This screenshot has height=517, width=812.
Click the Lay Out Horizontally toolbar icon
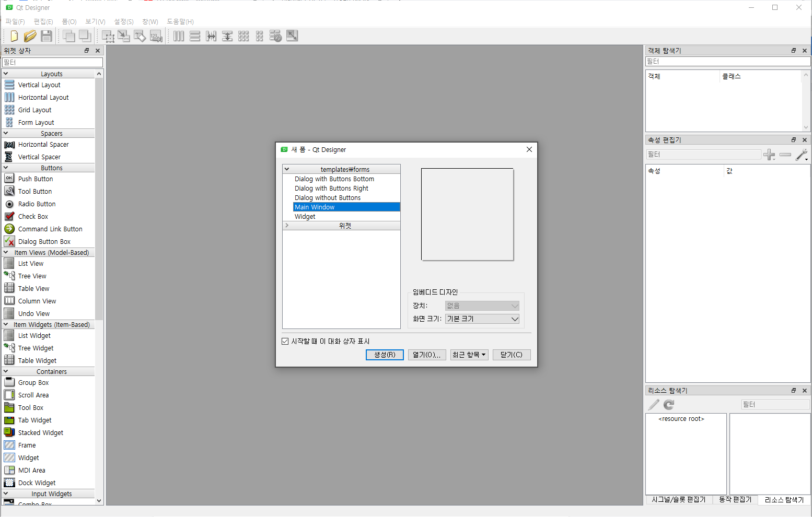coord(178,36)
